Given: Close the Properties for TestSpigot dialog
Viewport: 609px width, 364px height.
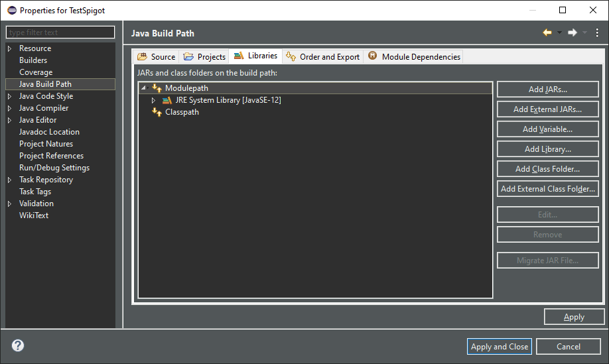Looking at the screenshot, I should [592, 10].
